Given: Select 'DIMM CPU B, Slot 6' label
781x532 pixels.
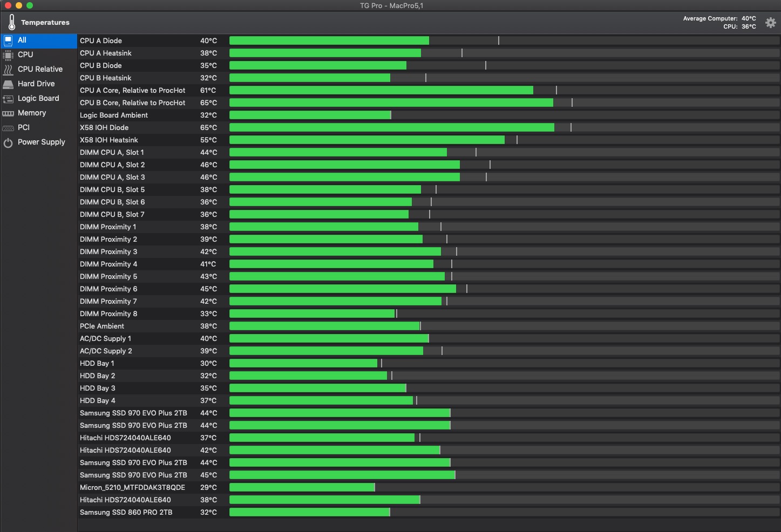Looking at the screenshot, I should tap(112, 202).
